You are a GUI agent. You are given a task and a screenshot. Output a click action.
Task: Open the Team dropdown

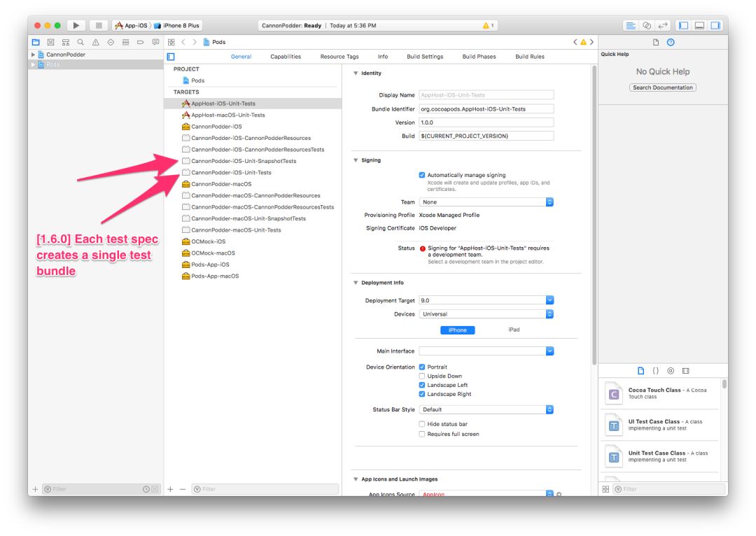486,202
